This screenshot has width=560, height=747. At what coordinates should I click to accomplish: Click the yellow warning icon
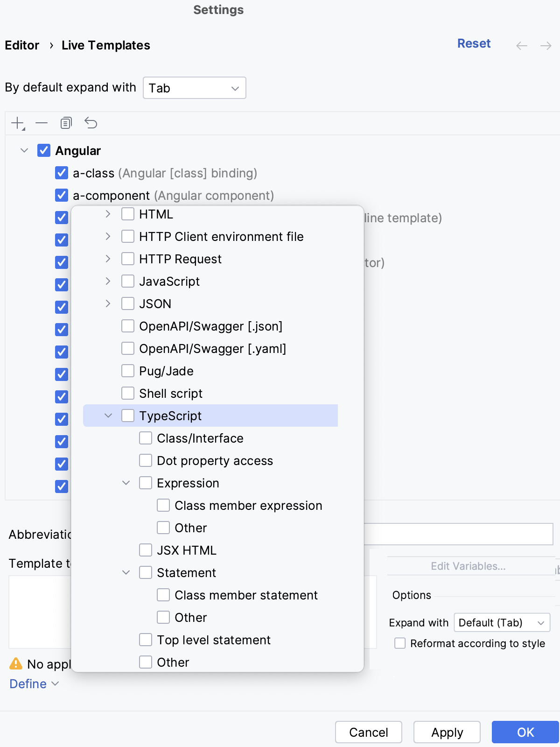point(16,663)
